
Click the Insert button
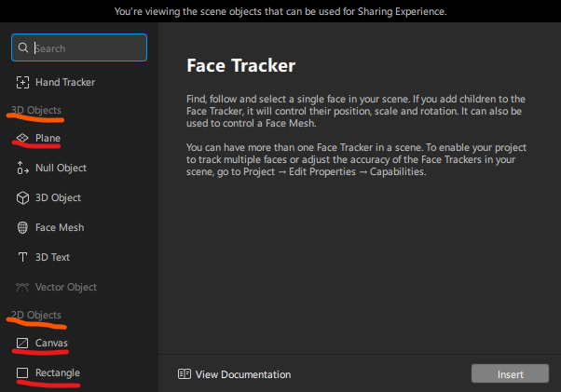coord(510,373)
